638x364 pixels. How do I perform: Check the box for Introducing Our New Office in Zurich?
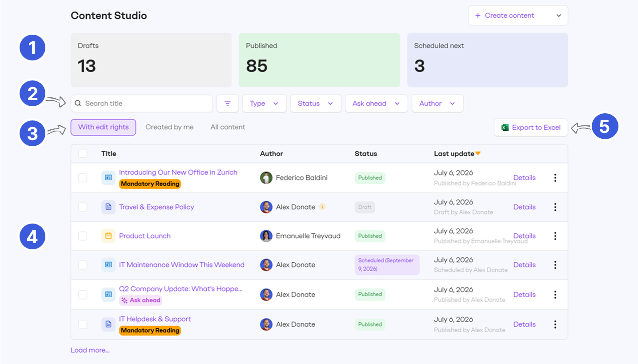(x=83, y=178)
